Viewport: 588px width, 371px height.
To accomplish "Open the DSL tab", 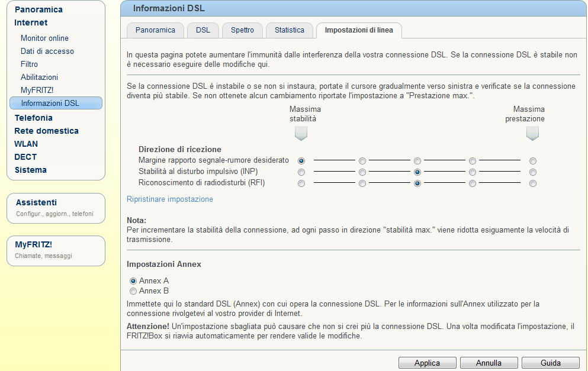I will pyautogui.click(x=203, y=30).
